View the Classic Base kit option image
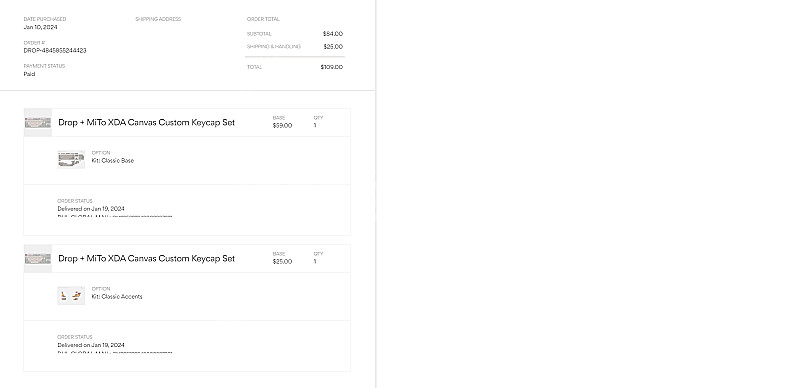 point(71,159)
